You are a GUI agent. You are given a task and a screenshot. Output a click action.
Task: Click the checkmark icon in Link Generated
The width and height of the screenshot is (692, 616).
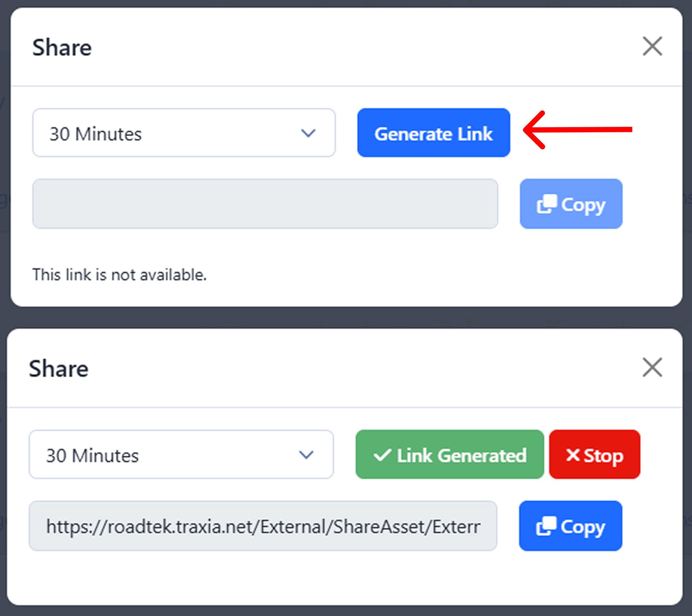[383, 455]
